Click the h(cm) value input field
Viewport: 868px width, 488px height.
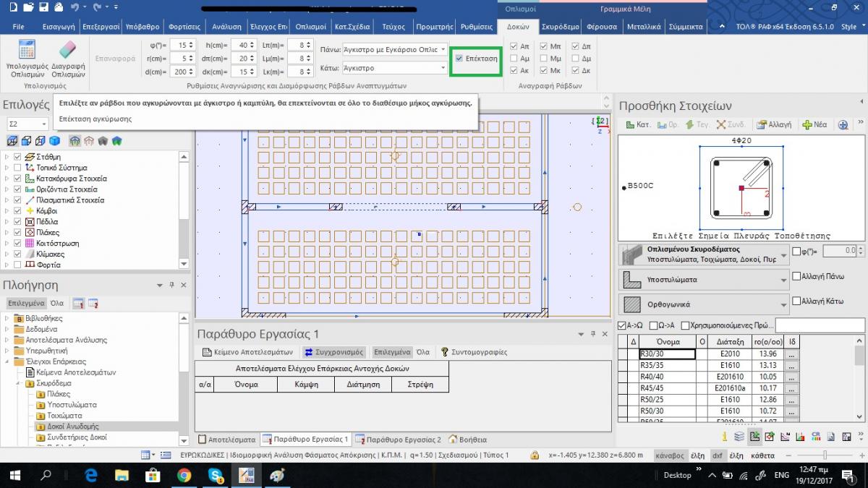(242, 46)
